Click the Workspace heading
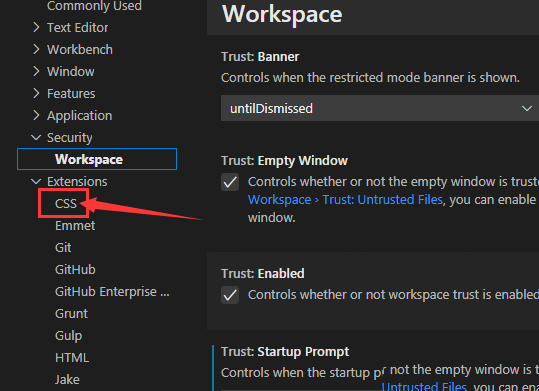Screen dimensions: 539x391 (x=282, y=14)
